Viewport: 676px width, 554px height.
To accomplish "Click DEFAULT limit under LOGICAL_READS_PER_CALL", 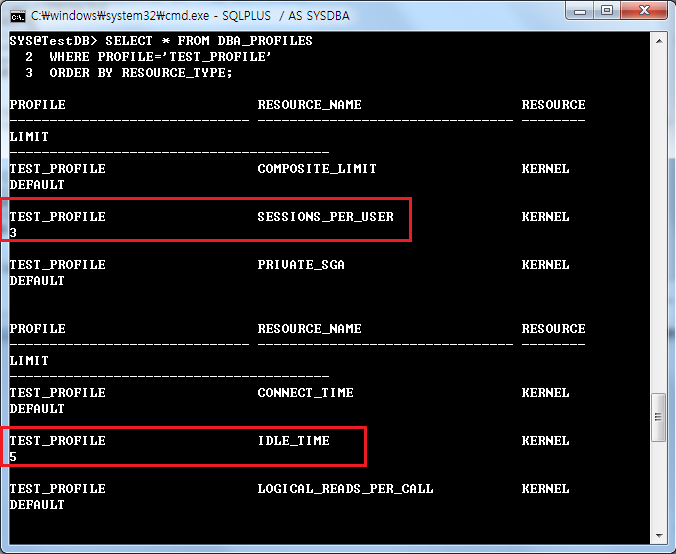I will click(x=37, y=504).
